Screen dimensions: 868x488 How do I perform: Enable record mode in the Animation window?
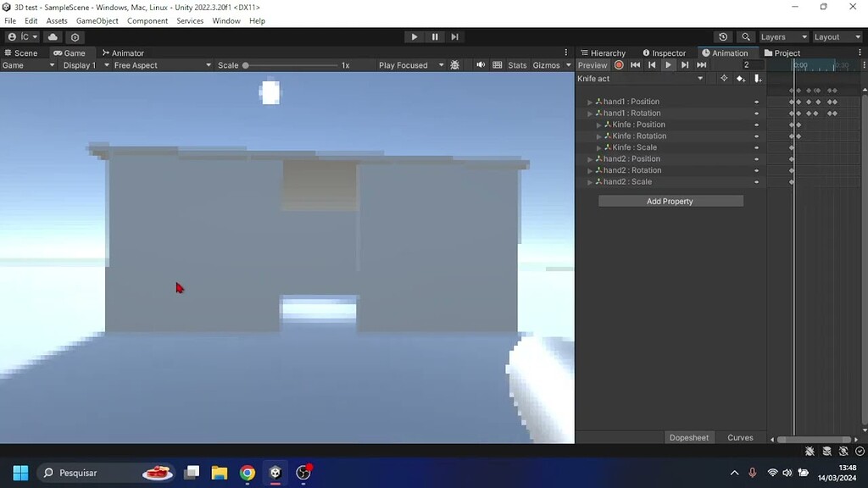pos(619,65)
